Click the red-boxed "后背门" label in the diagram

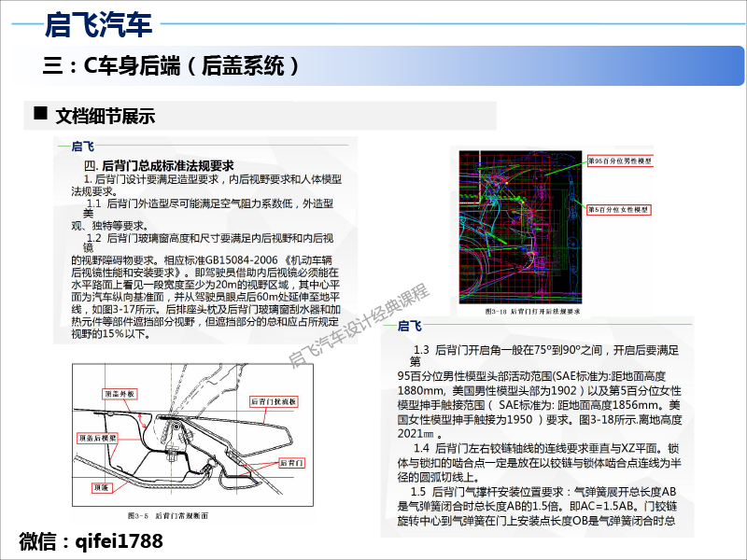(291, 463)
